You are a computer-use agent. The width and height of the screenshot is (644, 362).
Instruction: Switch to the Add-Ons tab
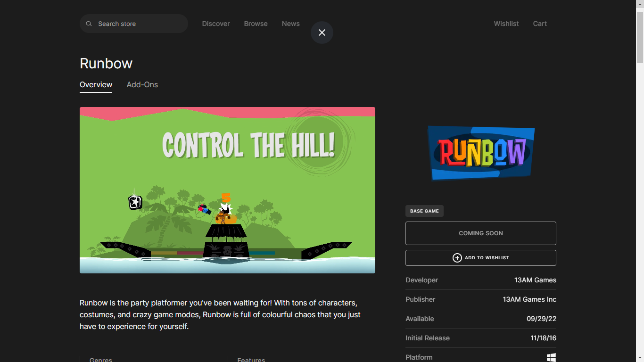click(x=142, y=85)
